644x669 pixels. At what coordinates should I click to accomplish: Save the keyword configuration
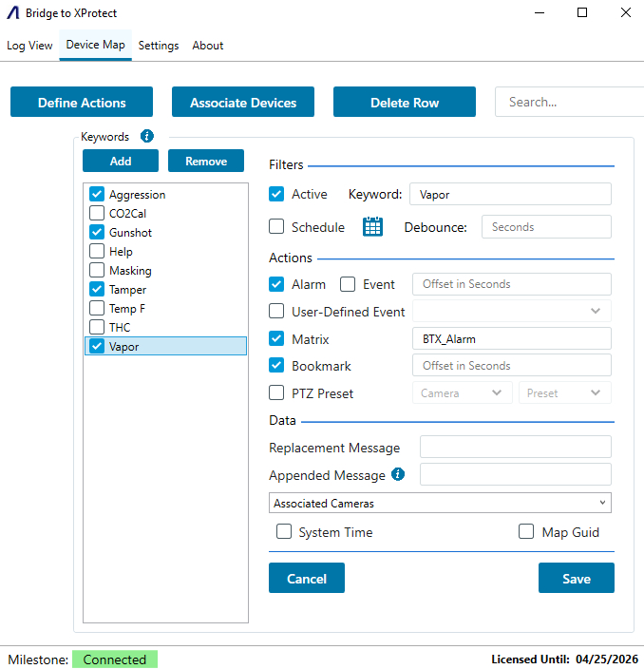[577, 578]
